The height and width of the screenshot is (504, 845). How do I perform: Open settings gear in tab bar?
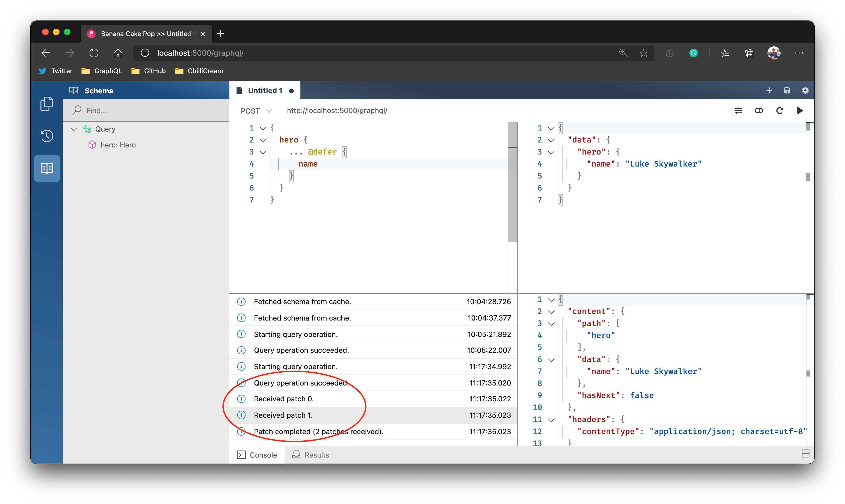coord(805,90)
